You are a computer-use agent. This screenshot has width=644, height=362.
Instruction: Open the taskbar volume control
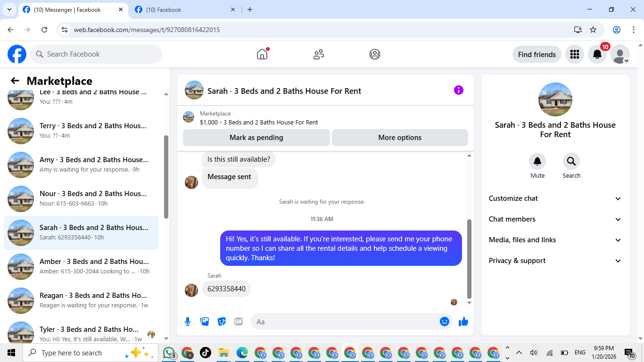[534, 353]
